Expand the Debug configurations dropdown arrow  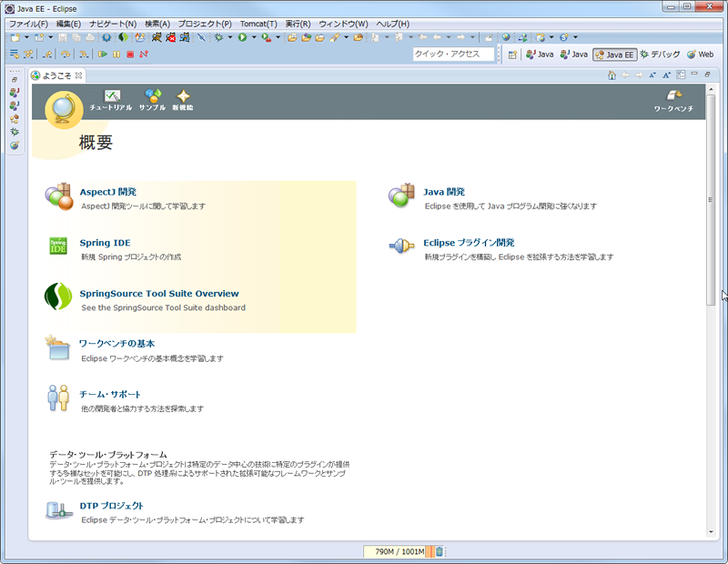click(230, 37)
